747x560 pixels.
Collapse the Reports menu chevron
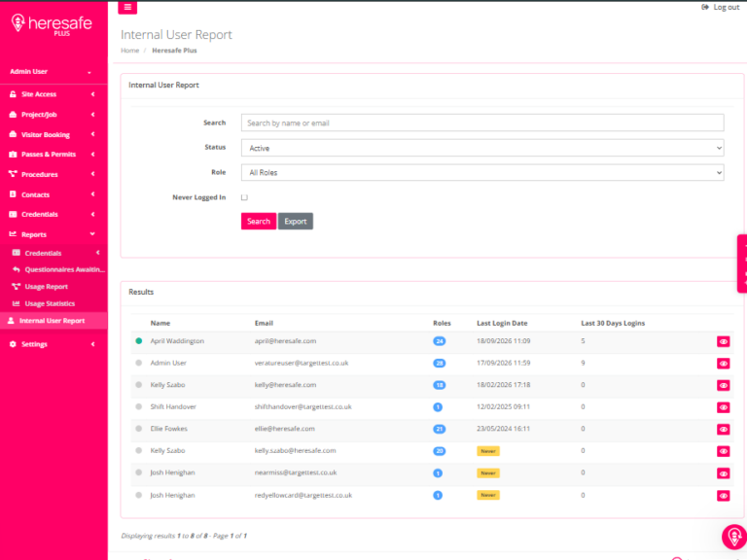coord(92,233)
